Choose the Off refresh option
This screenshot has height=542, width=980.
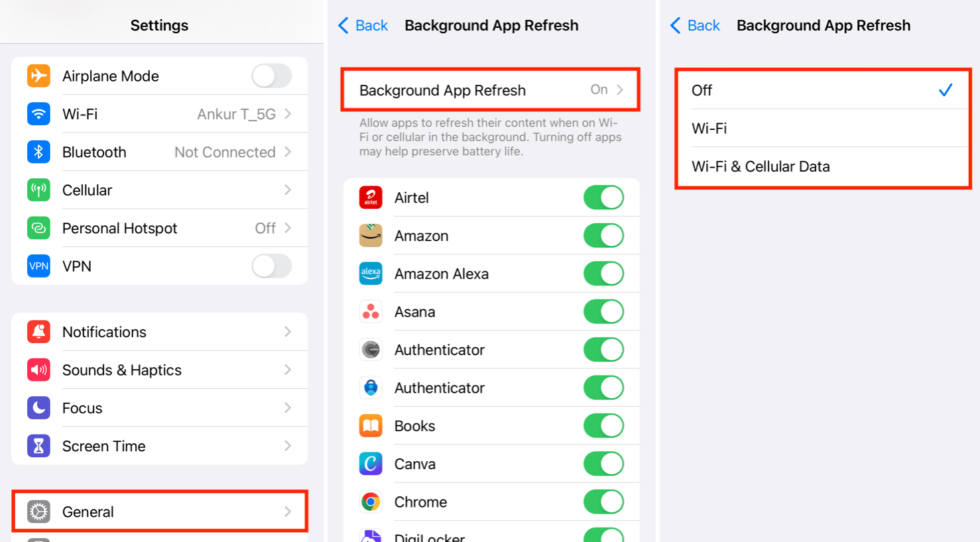tap(823, 90)
